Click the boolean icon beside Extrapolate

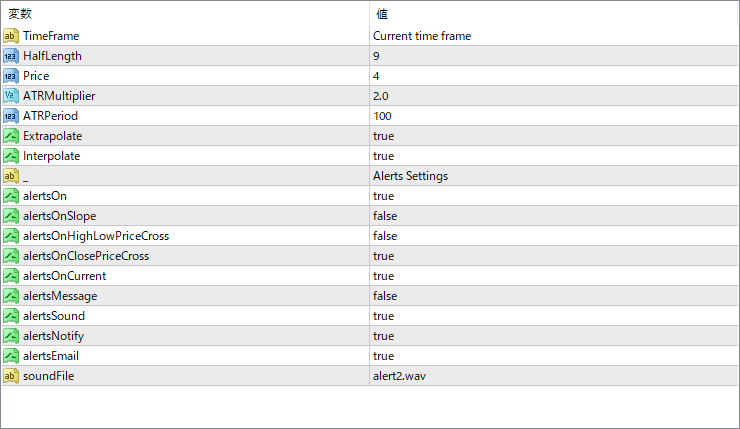pyautogui.click(x=11, y=136)
